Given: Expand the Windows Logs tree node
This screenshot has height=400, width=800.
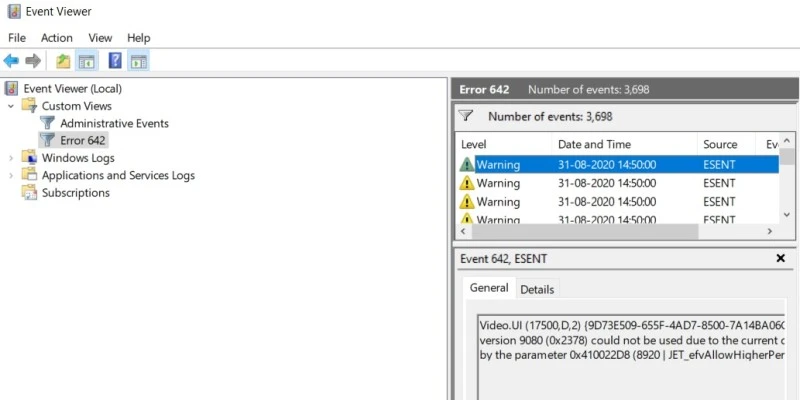Looking at the screenshot, I should click(x=11, y=158).
